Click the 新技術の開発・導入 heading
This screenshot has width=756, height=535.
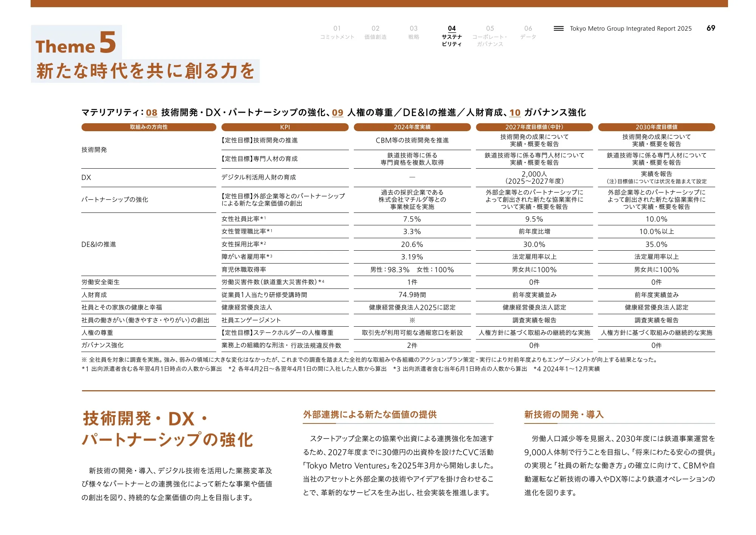564,415
